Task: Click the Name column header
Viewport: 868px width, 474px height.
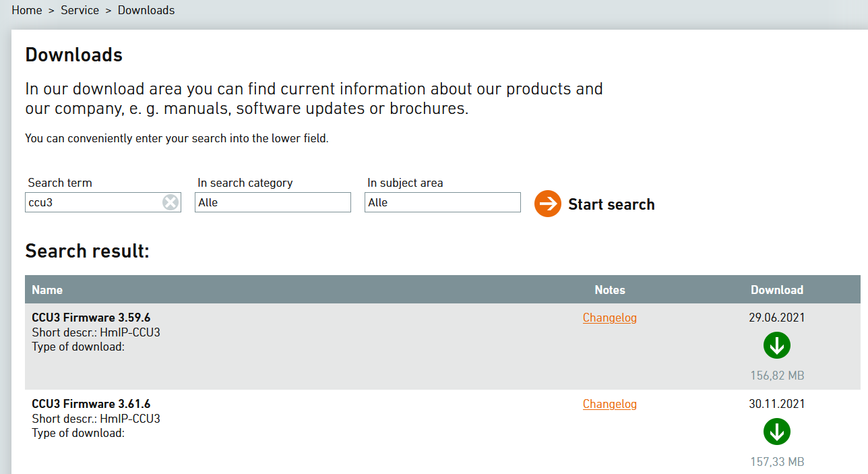Action: [x=47, y=290]
